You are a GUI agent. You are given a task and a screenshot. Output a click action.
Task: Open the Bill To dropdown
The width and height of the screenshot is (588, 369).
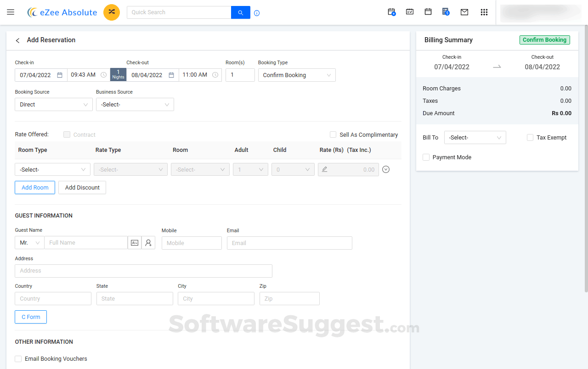tap(475, 138)
